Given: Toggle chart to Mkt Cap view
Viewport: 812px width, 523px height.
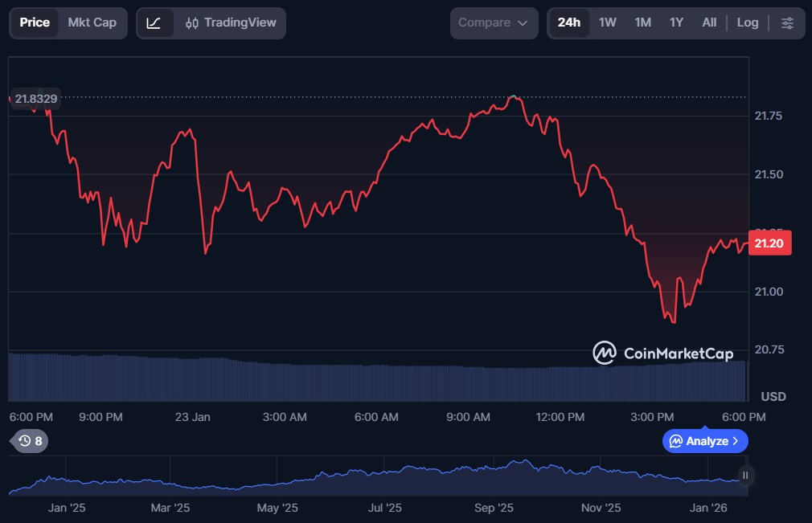Looking at the screenshot, I should point(92,22).
